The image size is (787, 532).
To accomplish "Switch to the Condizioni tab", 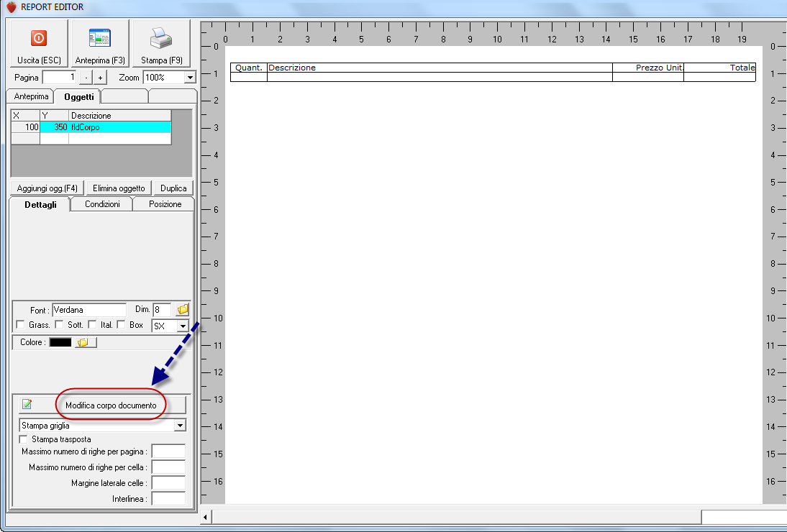I will pyautogui.click(x=102, y=204).
